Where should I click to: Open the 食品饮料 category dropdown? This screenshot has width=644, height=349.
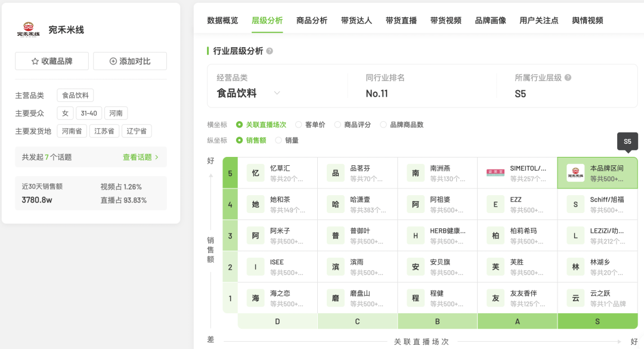(249, 93)
